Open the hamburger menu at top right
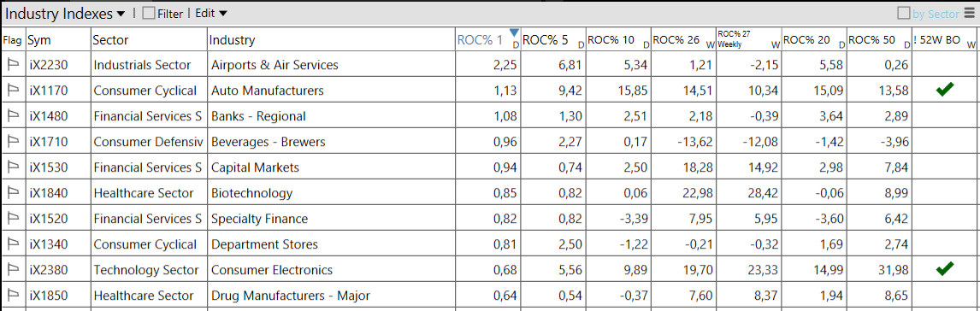The height and width of the screenshot is (311, 980). click(x=970, y=13)
